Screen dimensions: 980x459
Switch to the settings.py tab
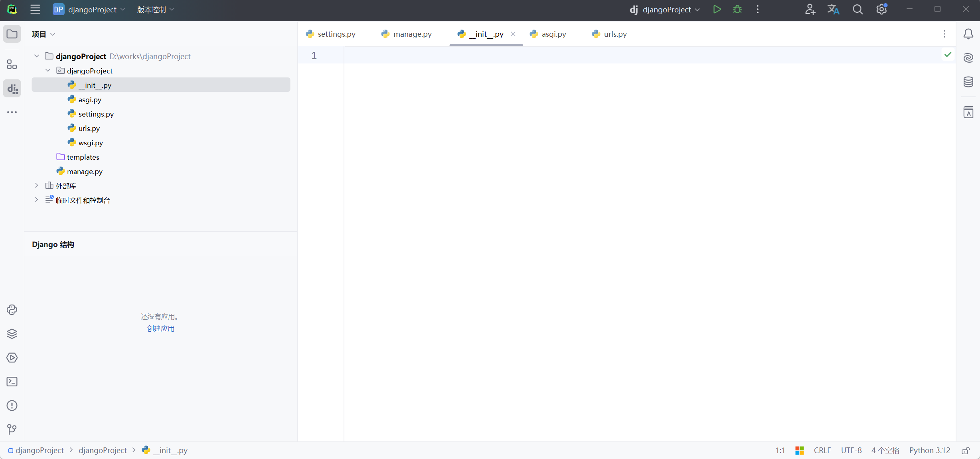331,34
